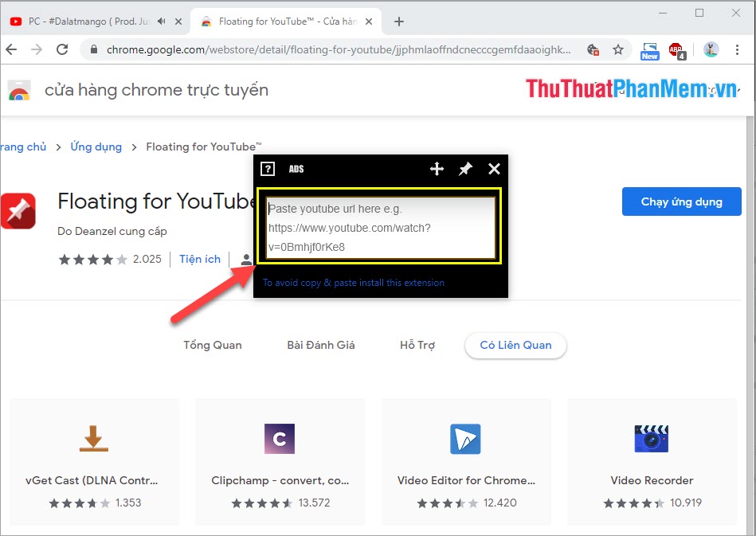
Task: Open the ABP adblocker toolbar icon
Action: pyautogui.click(x=676, y=49)
